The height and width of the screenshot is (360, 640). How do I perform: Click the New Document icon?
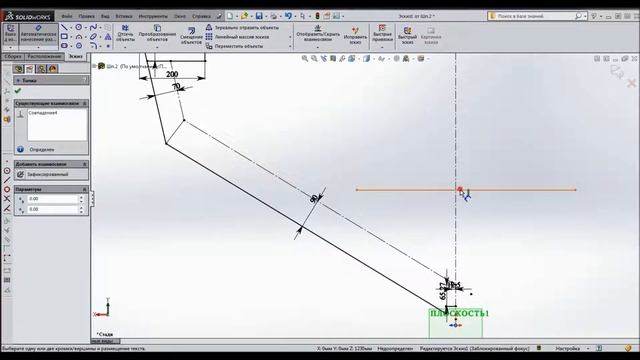(230, 16)
